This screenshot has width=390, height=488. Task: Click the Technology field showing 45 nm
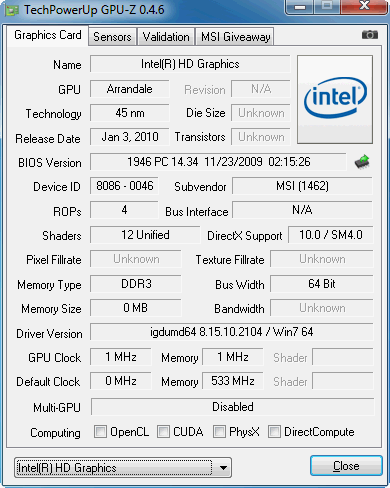point(130,113)
